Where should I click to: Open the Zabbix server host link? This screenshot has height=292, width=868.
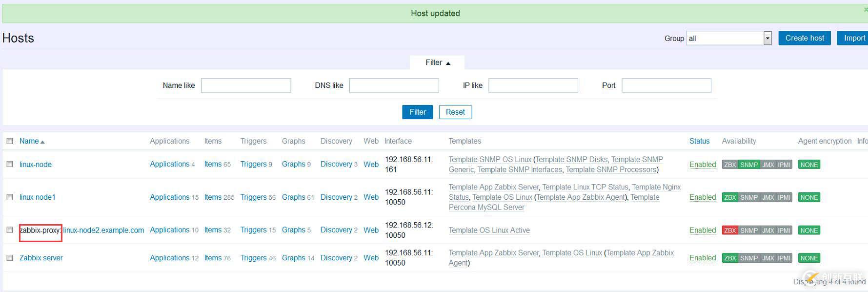41,258
